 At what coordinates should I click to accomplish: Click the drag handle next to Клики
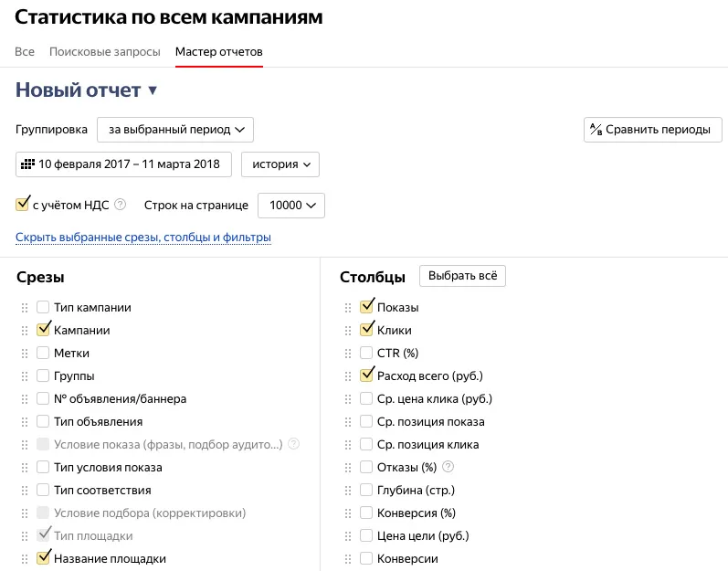coord(348,331)
